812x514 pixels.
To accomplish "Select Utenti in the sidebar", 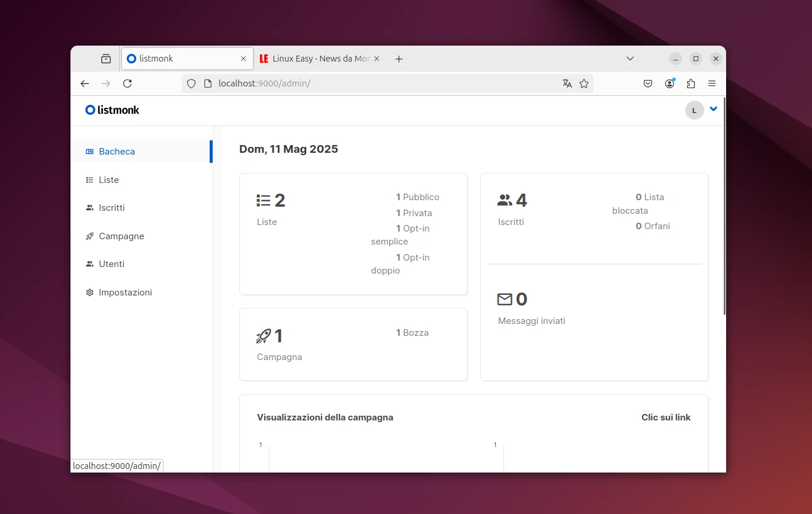I will [x=111, y=264].
